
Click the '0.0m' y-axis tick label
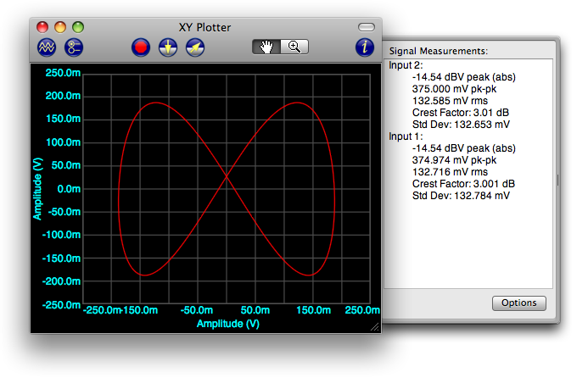coord(69,189)
